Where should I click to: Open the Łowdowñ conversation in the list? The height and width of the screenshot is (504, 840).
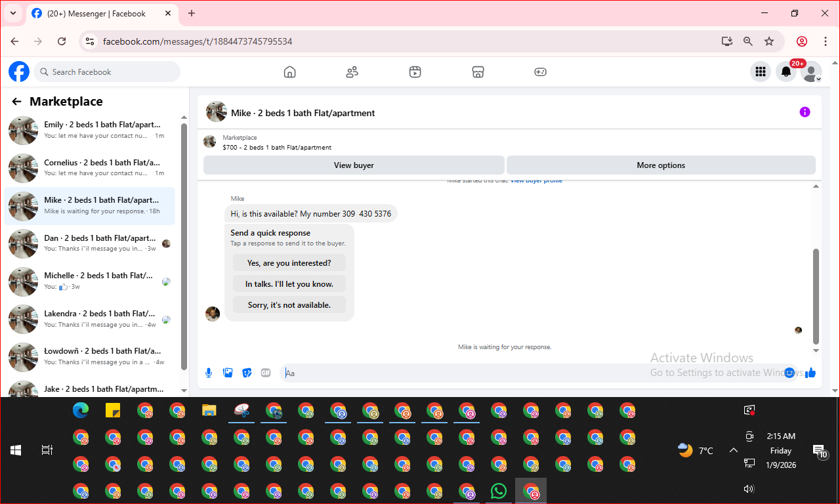pyautogui.click(x=90, y=356)
